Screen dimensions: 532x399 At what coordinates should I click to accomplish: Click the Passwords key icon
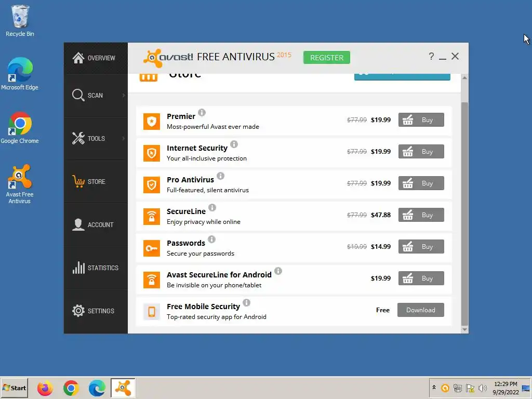coord(151,248)
